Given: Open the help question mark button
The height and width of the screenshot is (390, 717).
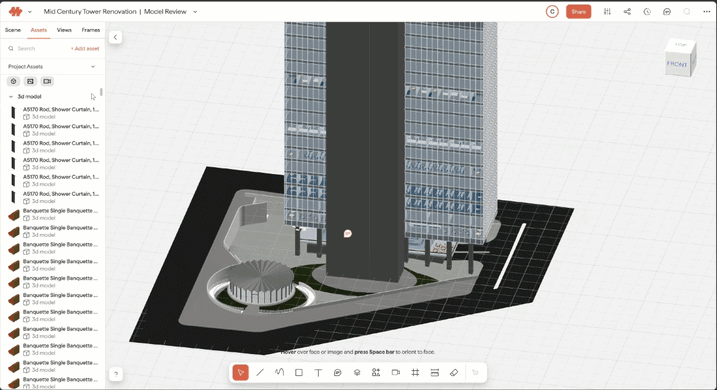Looking at the screenshot, I should coord(116,374).
